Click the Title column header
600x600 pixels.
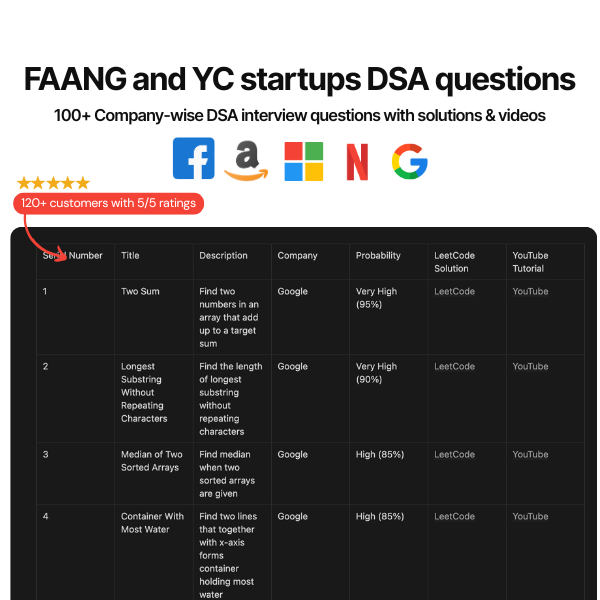130,256
